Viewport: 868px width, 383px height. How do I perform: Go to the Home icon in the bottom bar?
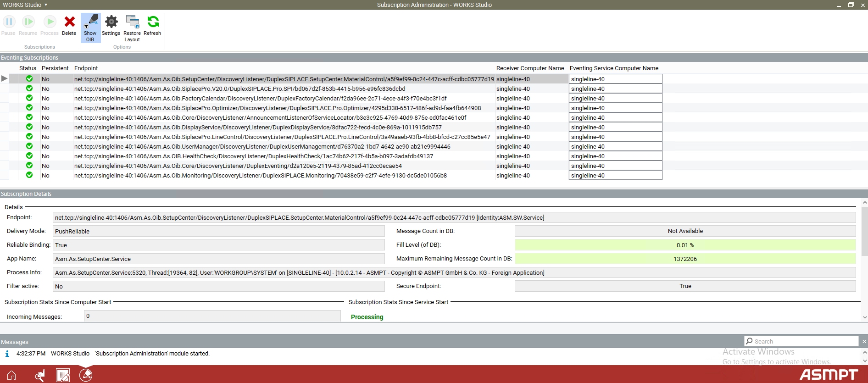[11, 375]
